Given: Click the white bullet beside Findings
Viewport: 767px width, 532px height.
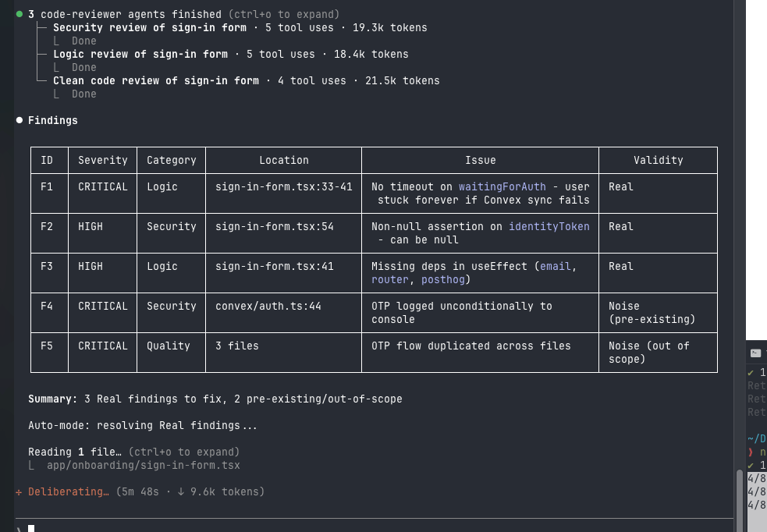Looking at the screenshot, I should click(x=20, y=120).
